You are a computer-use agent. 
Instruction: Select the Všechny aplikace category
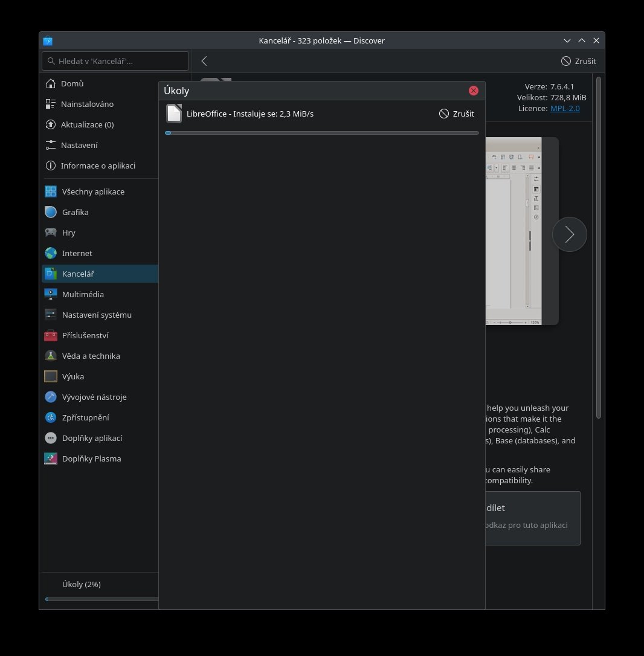100,191
